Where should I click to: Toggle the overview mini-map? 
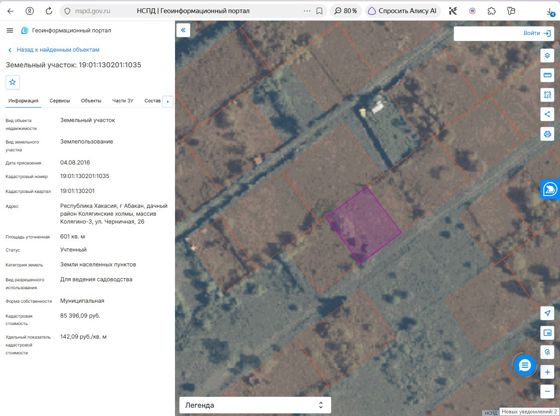click(547, 333)
